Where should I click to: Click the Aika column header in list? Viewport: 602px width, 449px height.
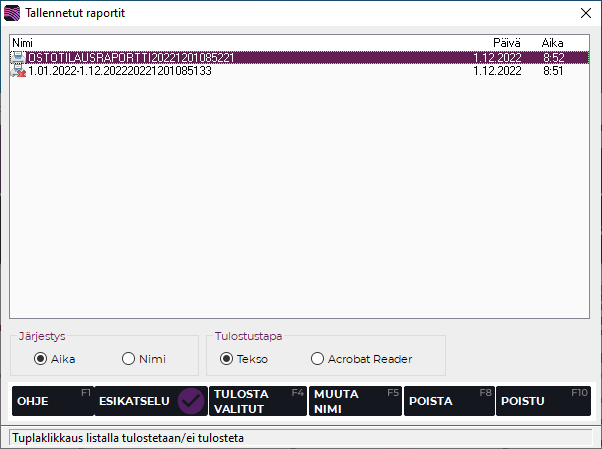[x=552, y=43]
